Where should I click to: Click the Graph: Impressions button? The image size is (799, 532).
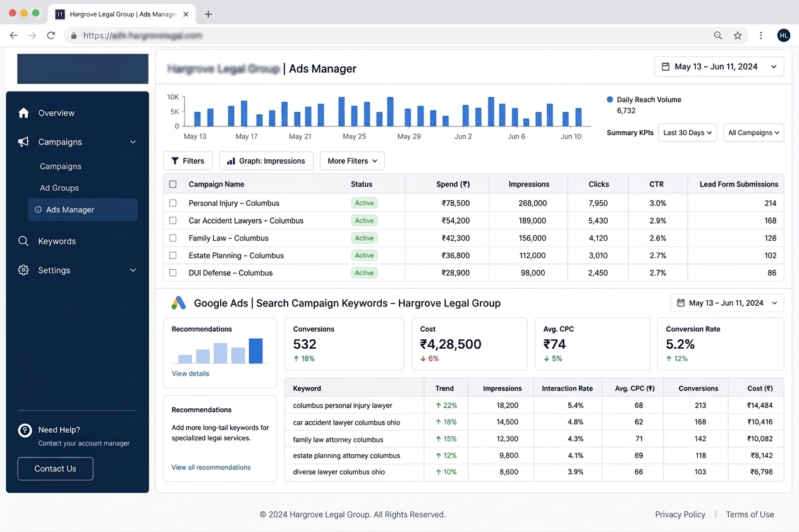266,161
